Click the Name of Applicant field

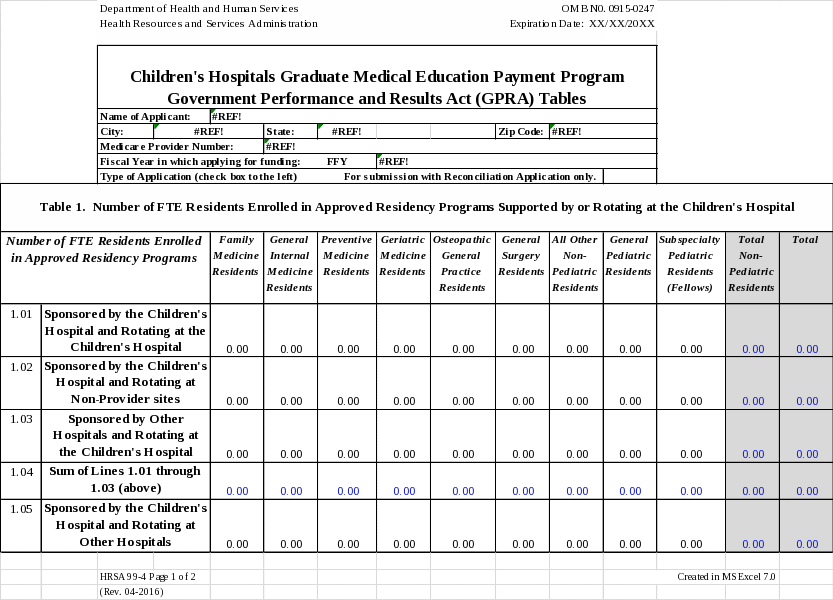[432, 116]
